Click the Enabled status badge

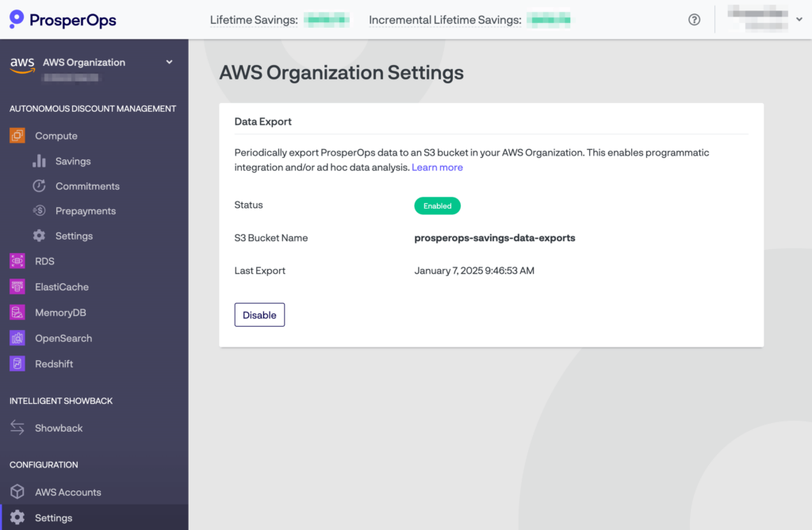(x=437, y=205)
